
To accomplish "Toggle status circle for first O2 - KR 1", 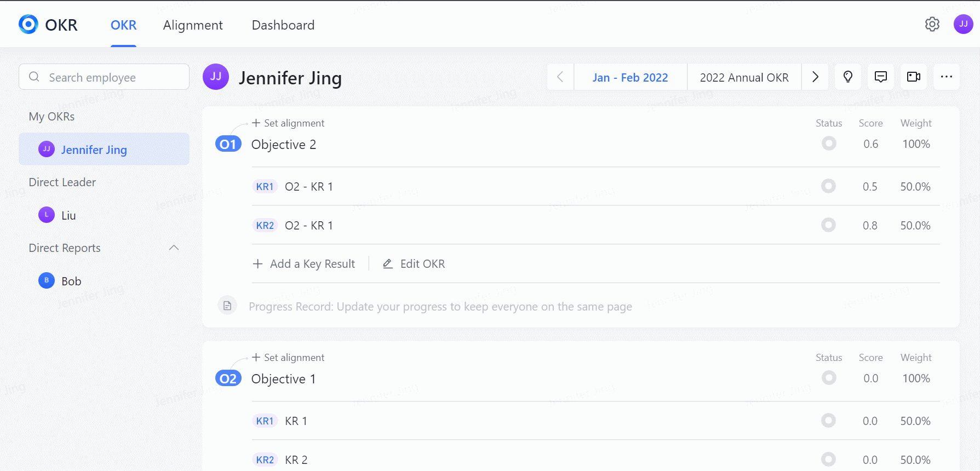I will 828,186.
